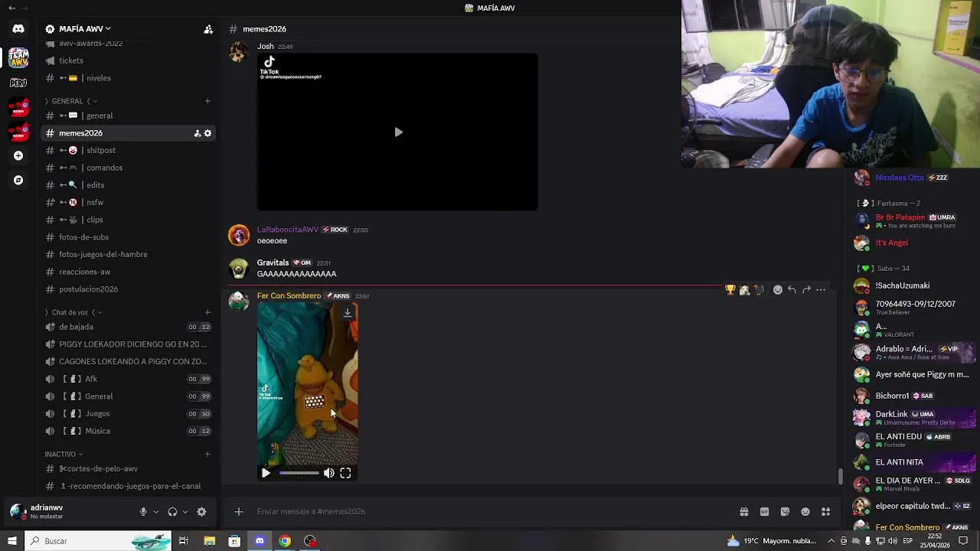Viewport: 980px width, 551px height.
Task: Open the PERU server icon
Action: click(18, 83)
